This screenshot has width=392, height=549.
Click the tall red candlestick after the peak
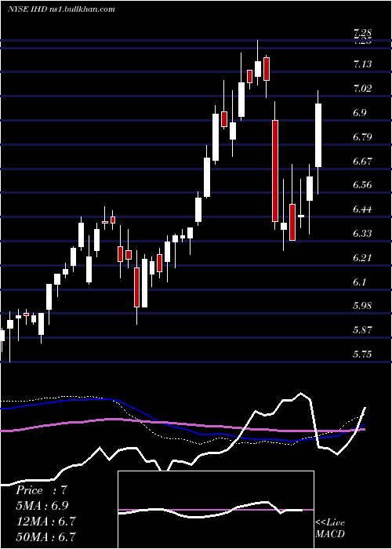coord(275,171)
